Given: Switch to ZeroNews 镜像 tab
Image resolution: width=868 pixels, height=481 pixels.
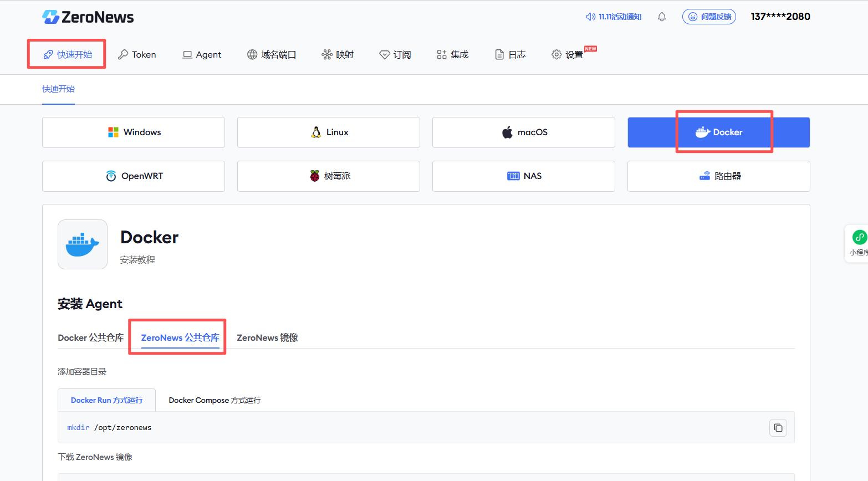Looking at the screenshot, I should click(267, 337).
